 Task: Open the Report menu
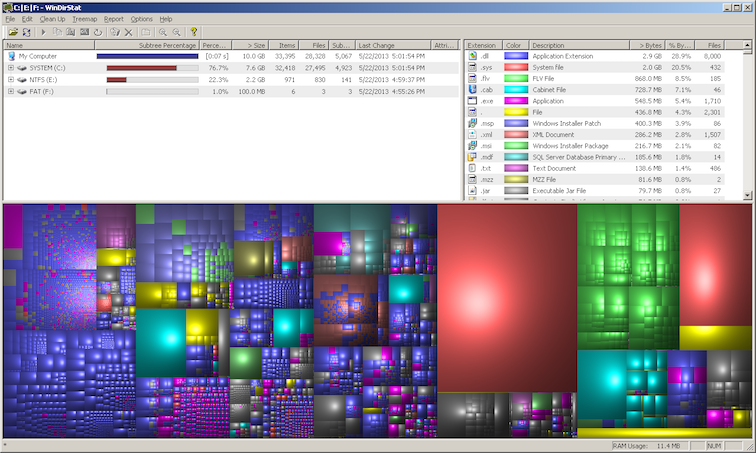[114, 19]
